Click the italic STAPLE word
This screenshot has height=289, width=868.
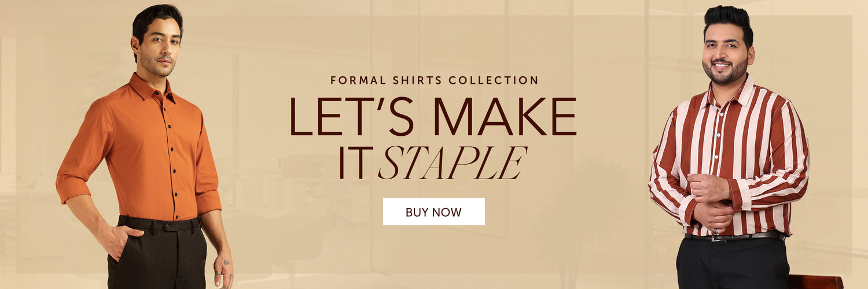click(452, 163)
